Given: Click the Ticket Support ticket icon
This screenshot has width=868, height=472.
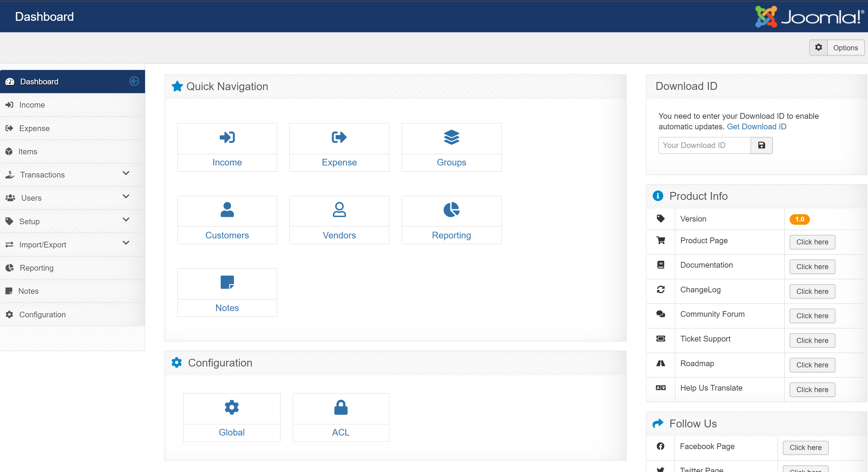Looking at the screenshot, I should pos(660,339).
